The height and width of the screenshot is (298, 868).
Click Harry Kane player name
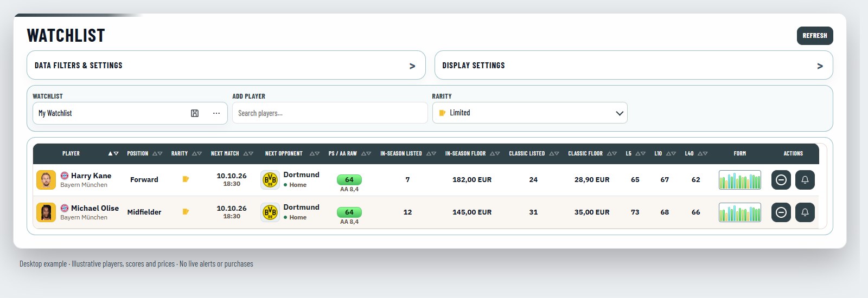[x=91, y=176]
